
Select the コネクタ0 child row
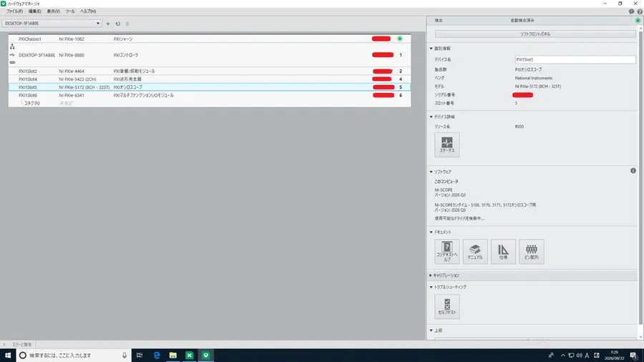(x=210, y=104)
